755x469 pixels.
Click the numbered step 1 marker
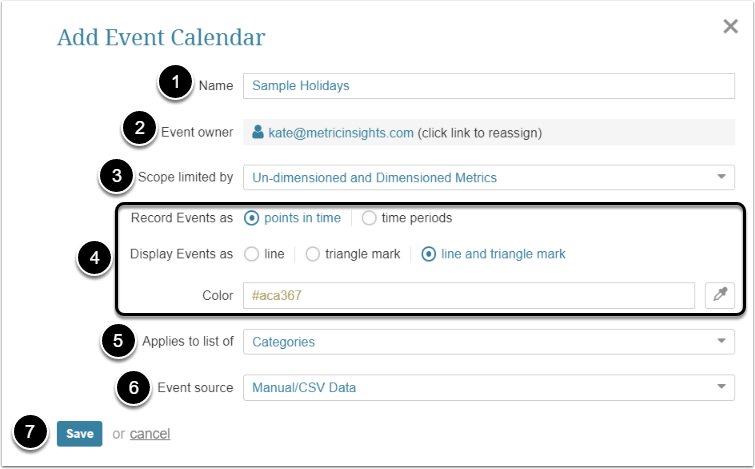click(176, 85)
